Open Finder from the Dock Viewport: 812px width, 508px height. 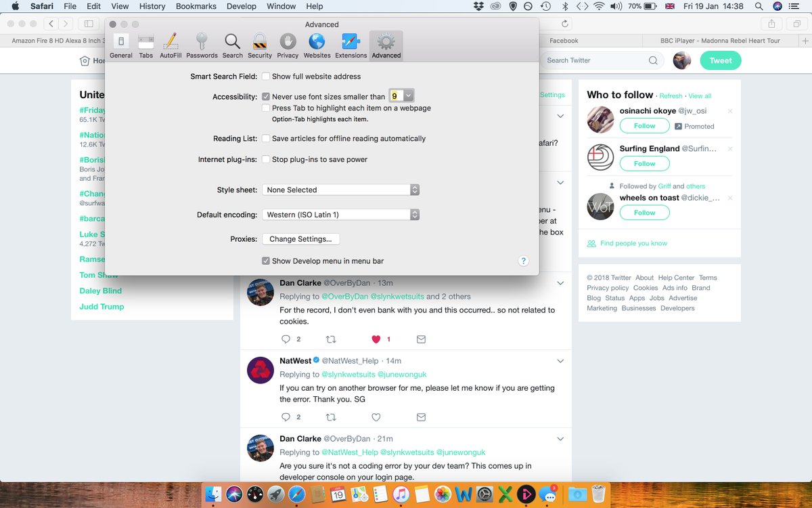pyautogui.click(x=214, y=494)
